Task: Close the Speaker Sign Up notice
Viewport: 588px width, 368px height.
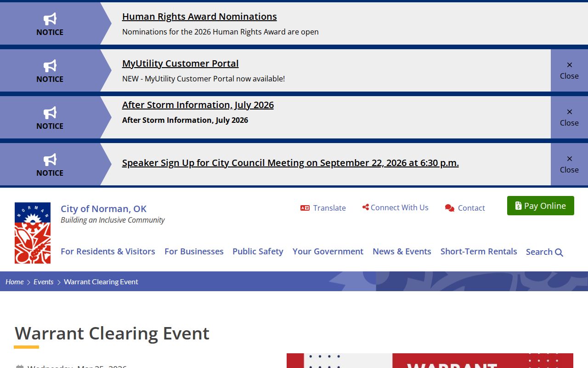Action: (569, 164)
